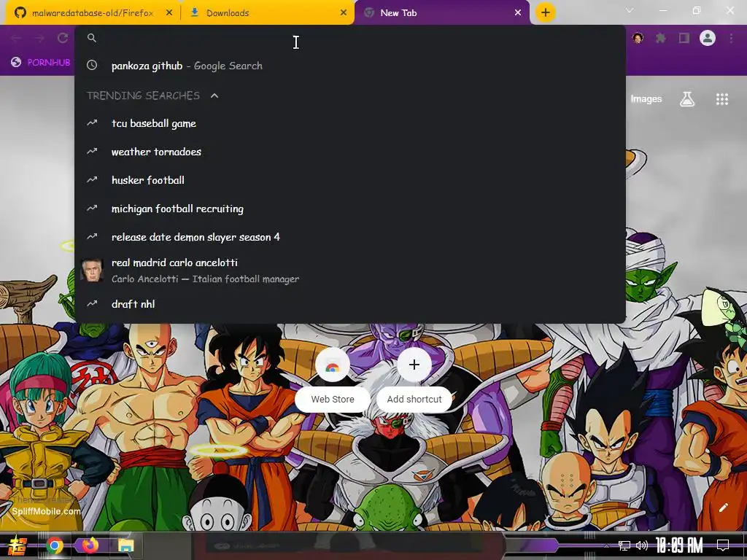Open the Images link
The image size is (747, 560).
(646, 99)
